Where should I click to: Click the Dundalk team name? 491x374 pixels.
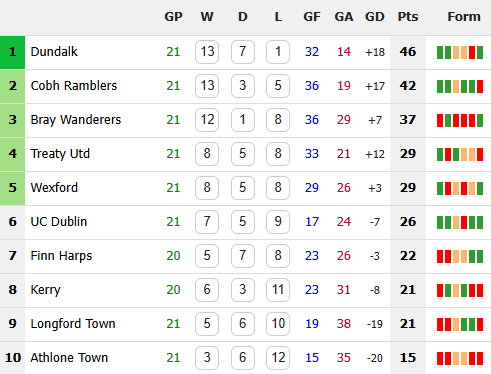click(54, 52)
